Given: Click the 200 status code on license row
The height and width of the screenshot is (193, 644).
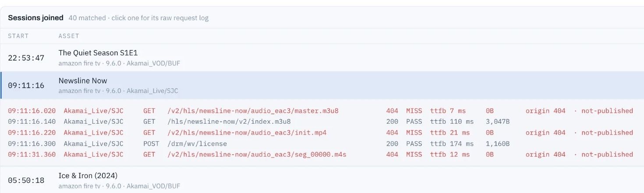Looking at the screenshot, I should 392,143.
